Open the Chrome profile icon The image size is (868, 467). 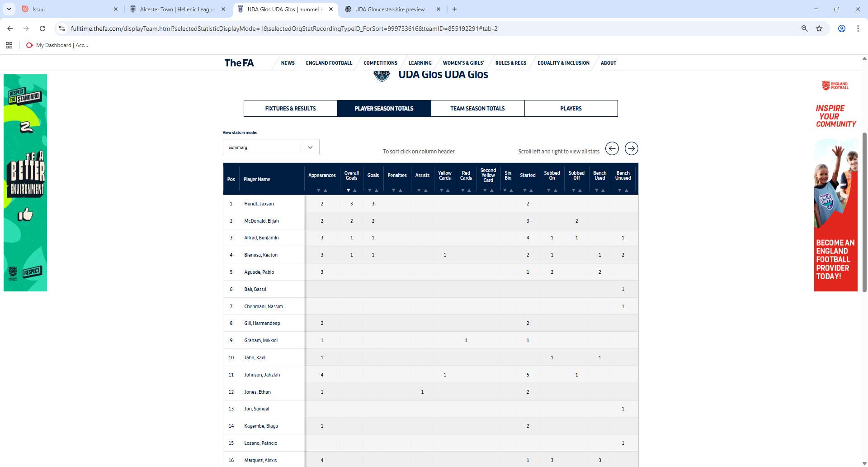842,29
